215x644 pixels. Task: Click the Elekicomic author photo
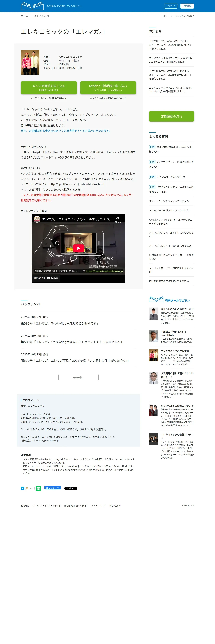coord(30,62)
